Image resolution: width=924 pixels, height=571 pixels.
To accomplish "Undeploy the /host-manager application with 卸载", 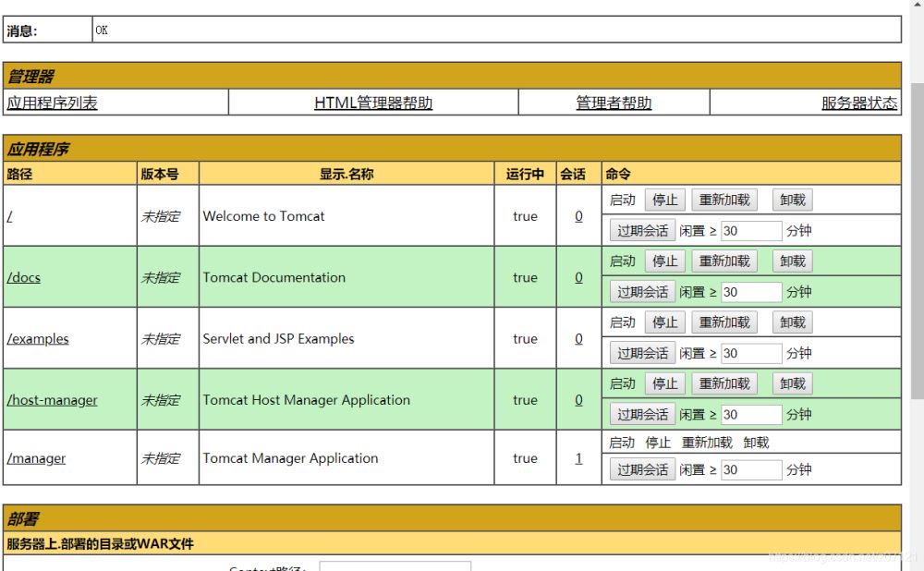I will (792, 383).
